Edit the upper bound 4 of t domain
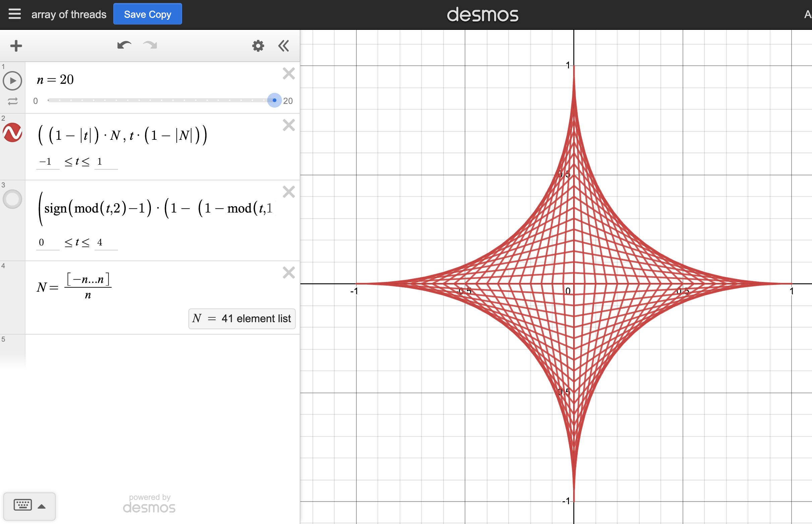The width and height of the screenshot is (812, 524). click(100, 242)
